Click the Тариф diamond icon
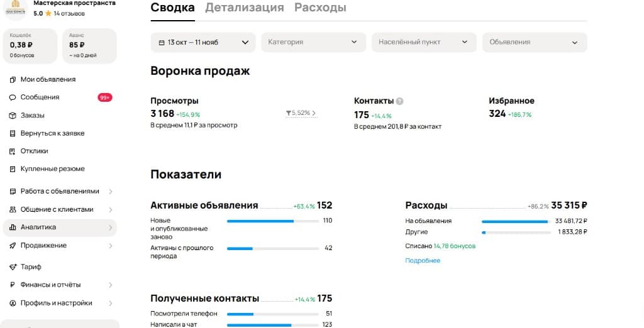The image size is (644, 328). [x=13, y=267]
